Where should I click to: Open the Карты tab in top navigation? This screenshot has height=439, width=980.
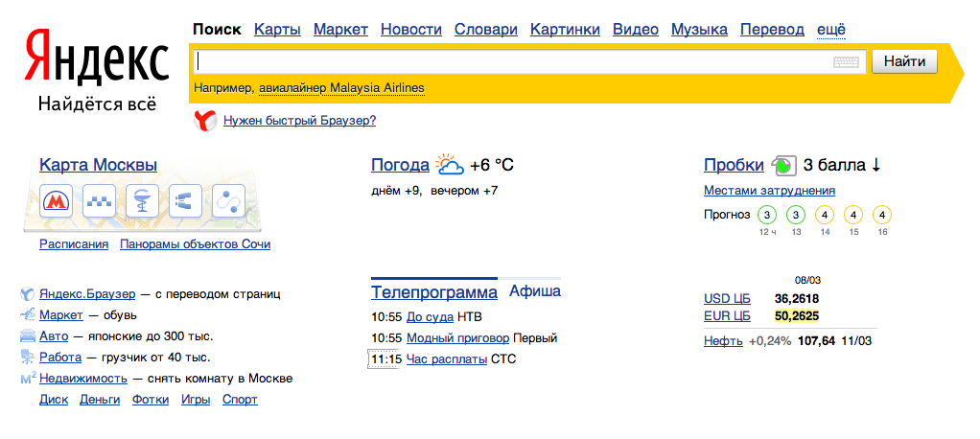click(277, 30)
